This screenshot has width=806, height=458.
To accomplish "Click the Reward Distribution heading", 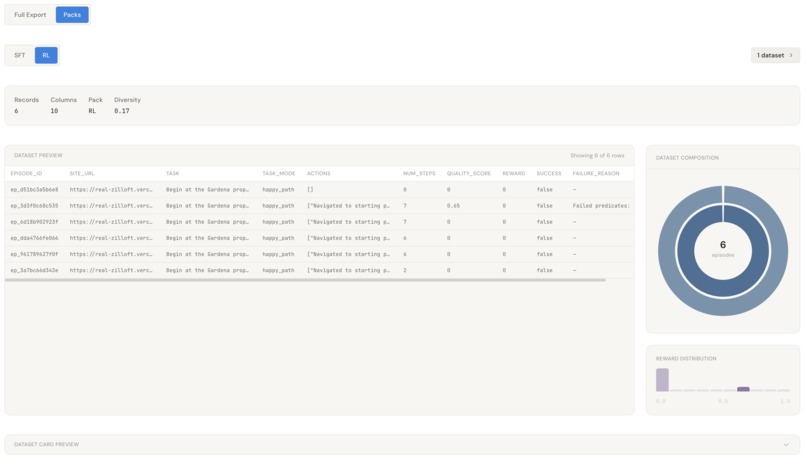I will pyautogui.click(x=686, y=358).
